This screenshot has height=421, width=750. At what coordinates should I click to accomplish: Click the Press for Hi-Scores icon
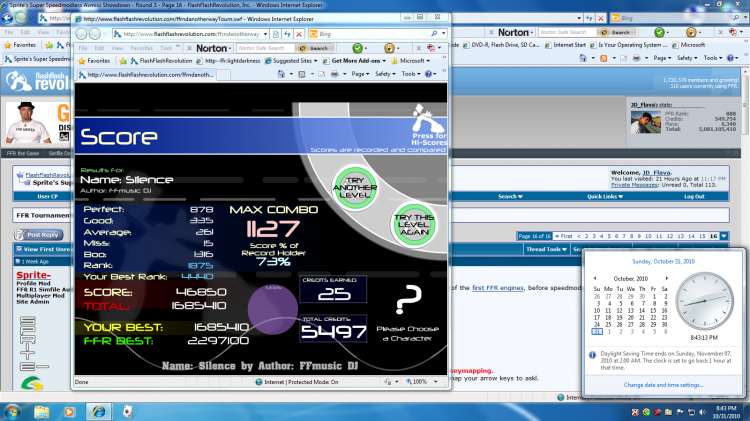(x=429, y=125)
